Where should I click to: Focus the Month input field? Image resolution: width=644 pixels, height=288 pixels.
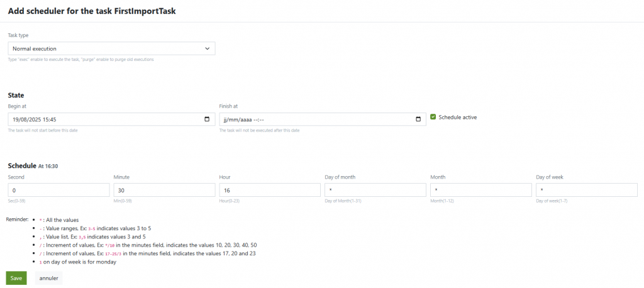click(x=481, y=190)
